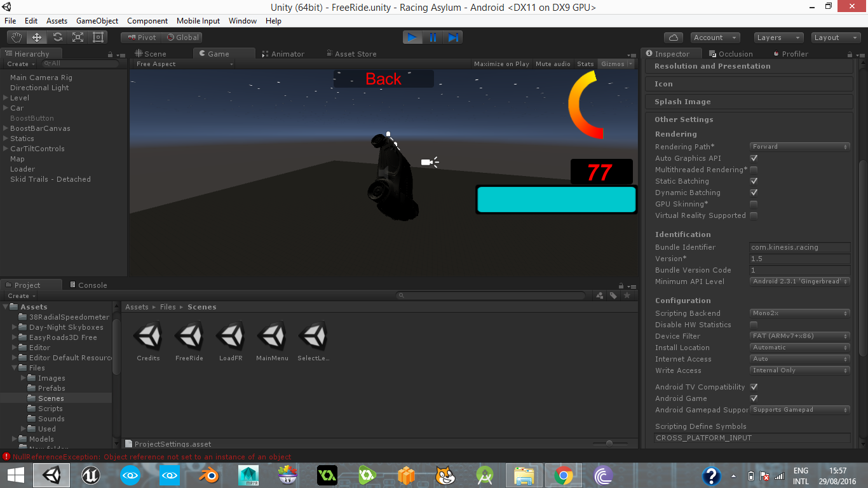The height and width of the screenshot is (488, 868).
Task: Enable Disable HW Statistics checkbox
Action: 754,325
